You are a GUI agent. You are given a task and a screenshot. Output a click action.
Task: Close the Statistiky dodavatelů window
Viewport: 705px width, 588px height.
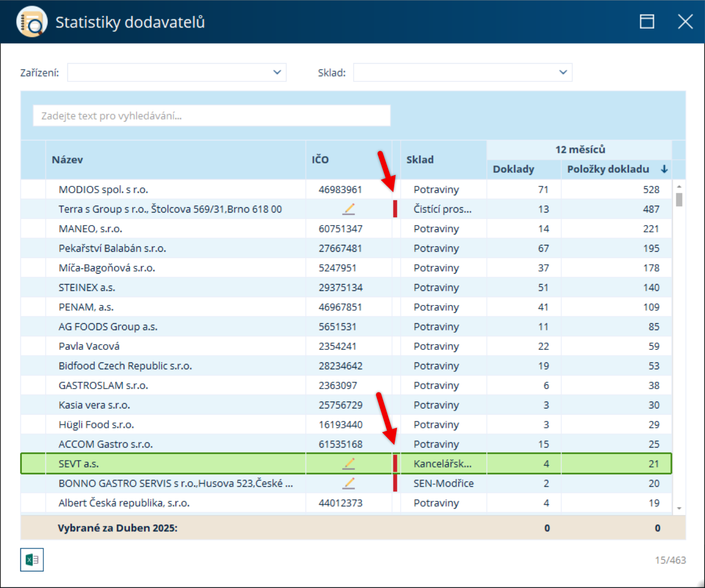[685, 21]
